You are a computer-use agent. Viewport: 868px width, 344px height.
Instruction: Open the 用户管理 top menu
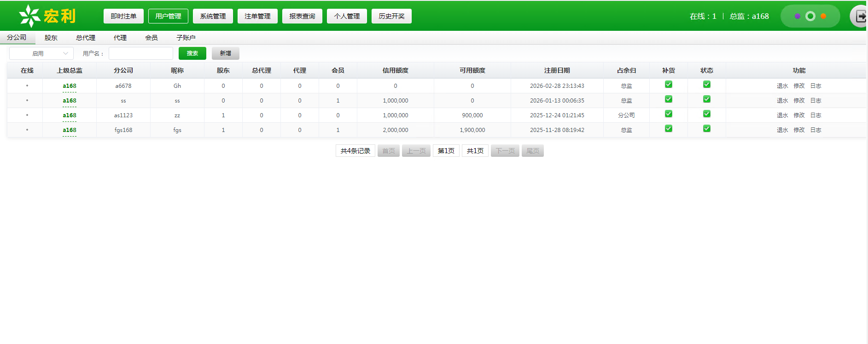click(168, 16)
